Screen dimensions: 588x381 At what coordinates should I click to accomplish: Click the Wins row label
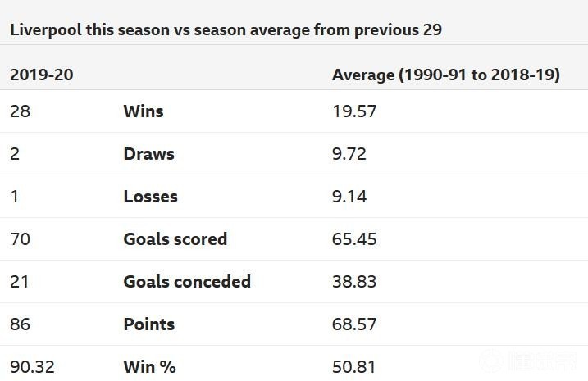click(x=144, y=111)
